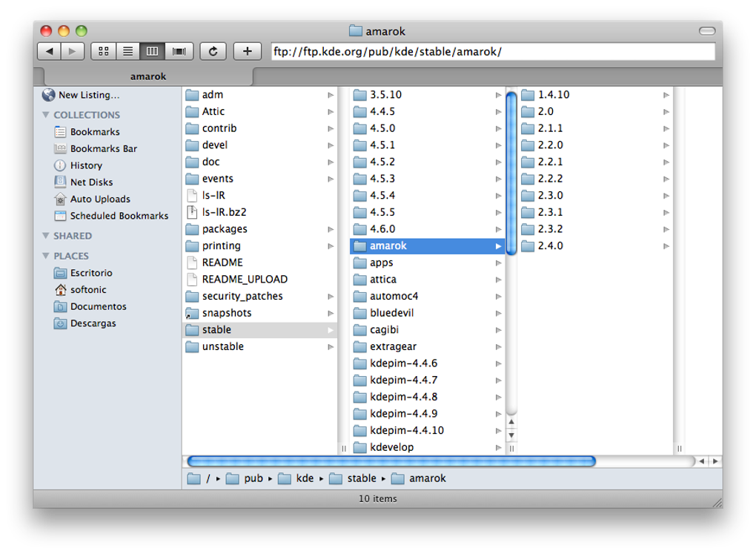Select the unstable folder
Screen dimensions: 756x554
click(260, 346)
